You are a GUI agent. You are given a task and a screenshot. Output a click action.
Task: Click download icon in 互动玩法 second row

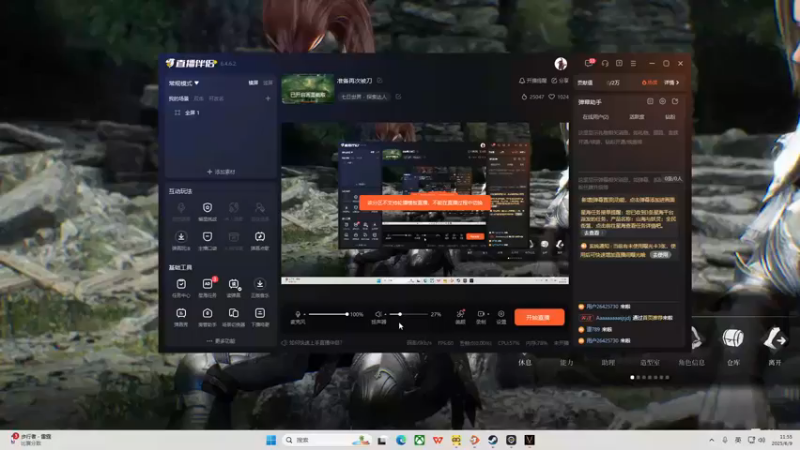pyautogui.click(x=181, y=237)
